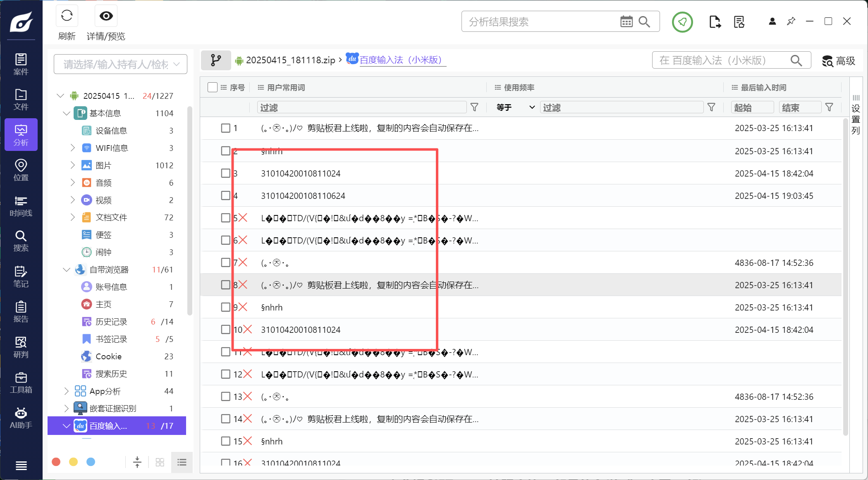
Task: Click the refresh (刷新) icon
Action: [67, 16]
